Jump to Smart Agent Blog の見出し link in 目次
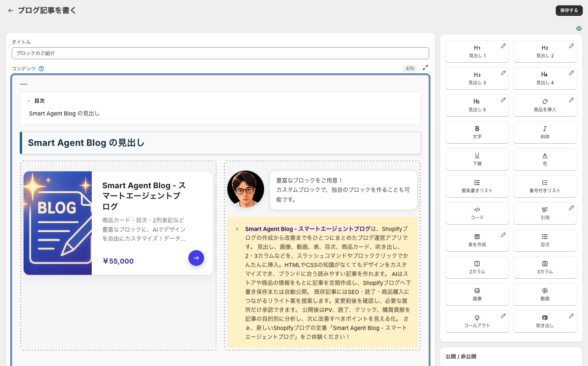Image resolution: width=588 pixels, height=366 pixels. [64, 114]
